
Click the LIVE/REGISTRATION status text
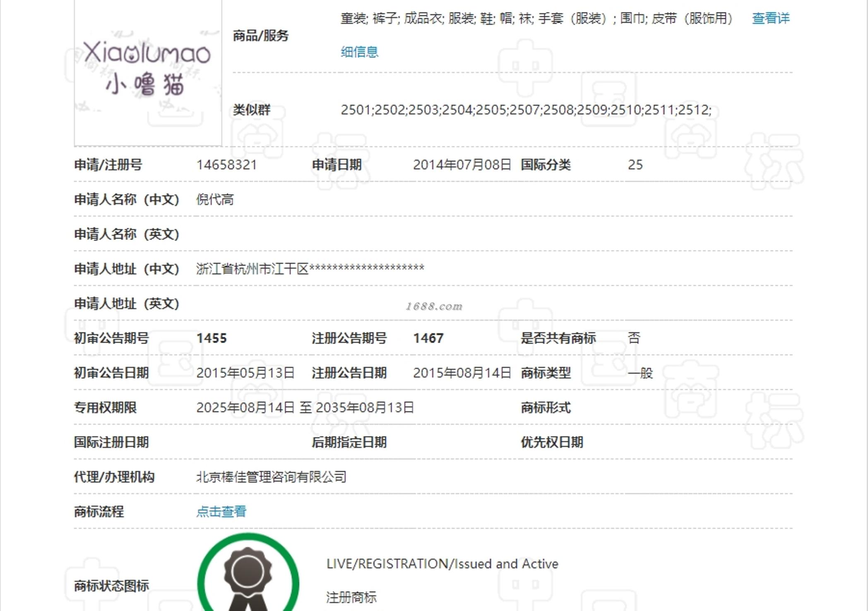click(x=442, y=564)
